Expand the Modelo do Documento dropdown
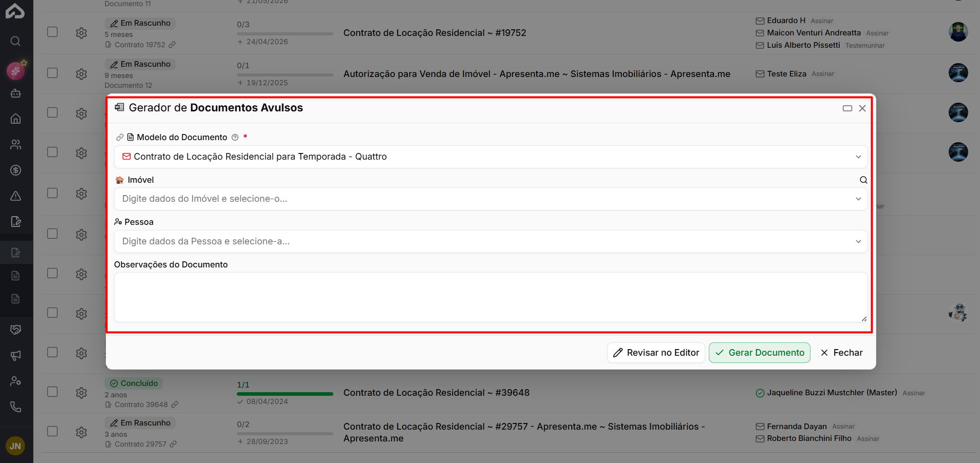 [491, 157]
